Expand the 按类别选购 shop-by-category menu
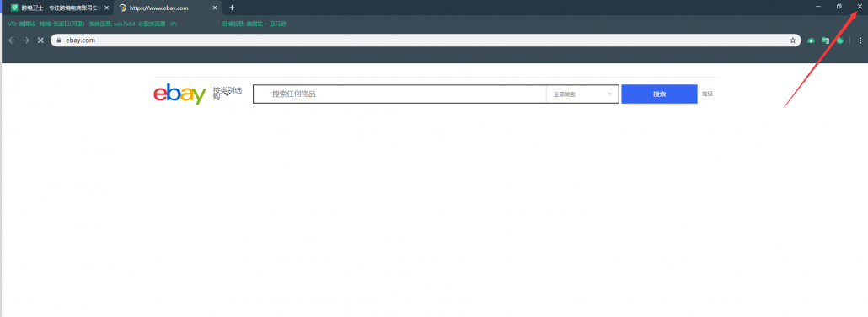The image size is (868, 317). pyautogui.click(x=228, y=93)
